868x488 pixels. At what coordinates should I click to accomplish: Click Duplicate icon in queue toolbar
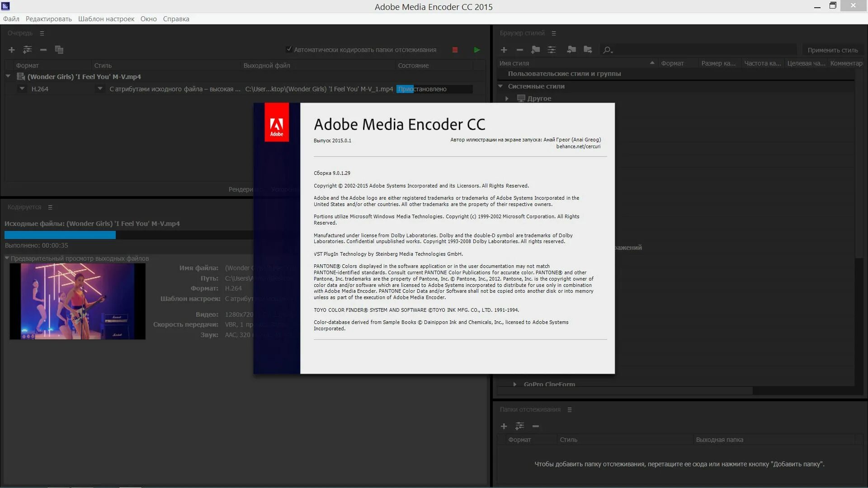[x=59, y=50]
